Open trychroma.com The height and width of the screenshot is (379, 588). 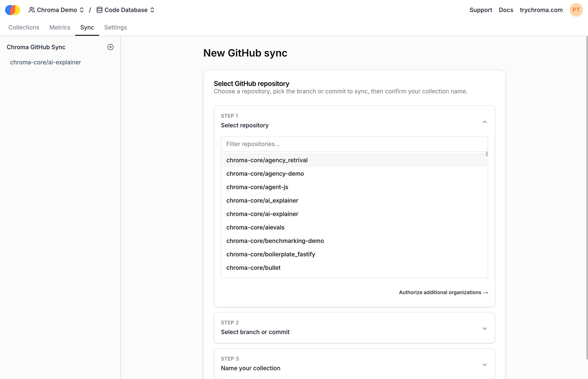coord(541,10)
